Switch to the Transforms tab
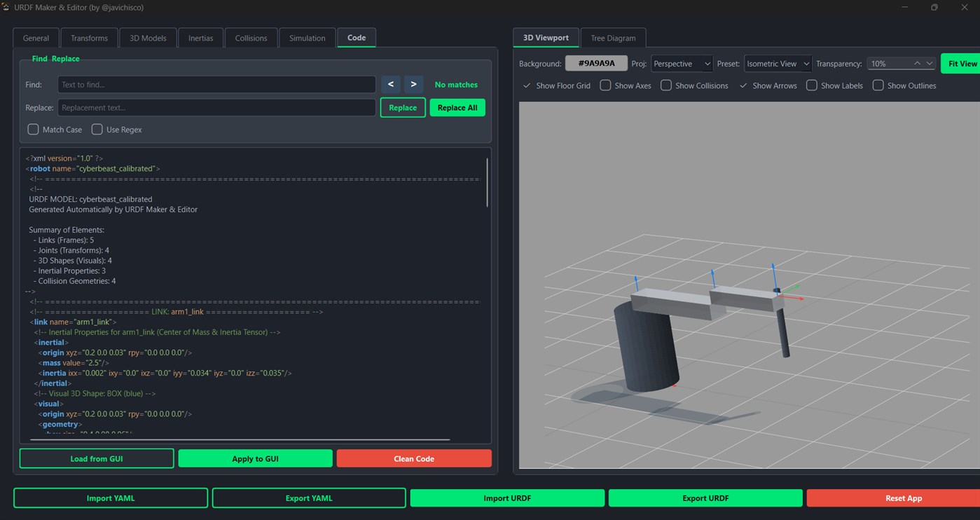Screen dimensions: 980x520 click(x=89, y=38)
